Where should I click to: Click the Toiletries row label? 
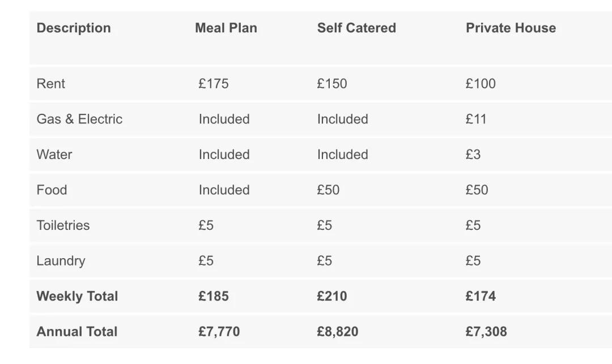point(63,225)
